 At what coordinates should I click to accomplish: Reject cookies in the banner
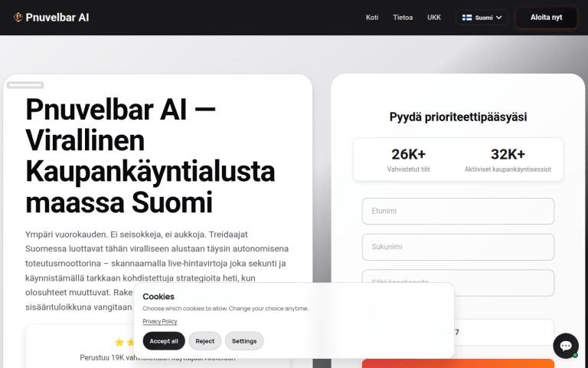click(204, 341)
